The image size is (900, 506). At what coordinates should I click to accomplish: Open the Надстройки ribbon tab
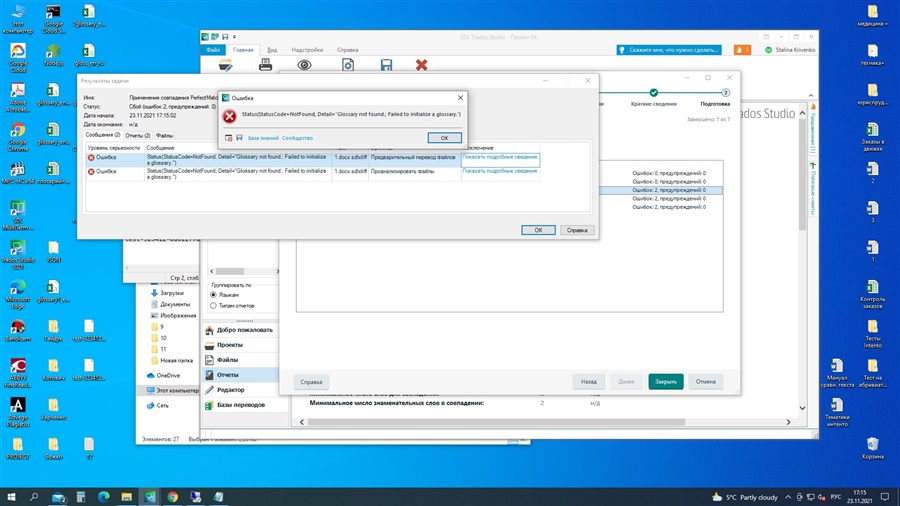307,50
